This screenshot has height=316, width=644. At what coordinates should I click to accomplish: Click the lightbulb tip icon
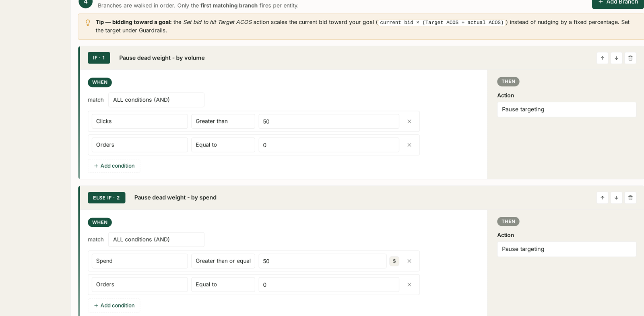click(x=88, y=23)
